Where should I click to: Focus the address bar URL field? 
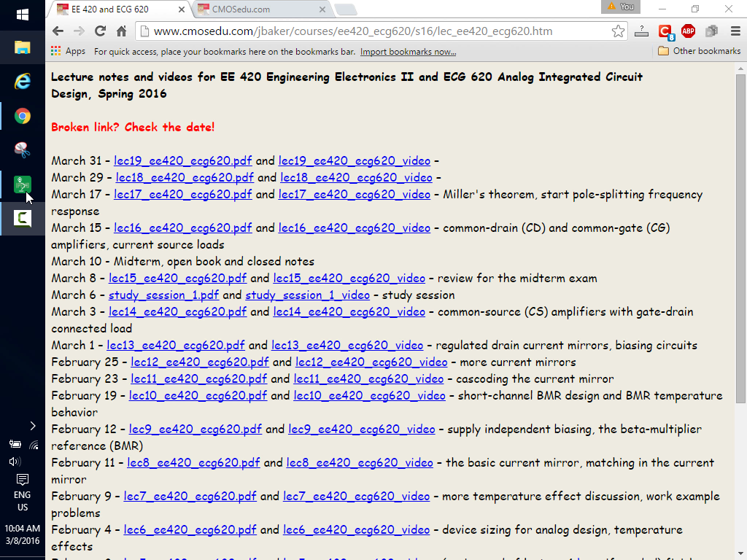[379, 31]
